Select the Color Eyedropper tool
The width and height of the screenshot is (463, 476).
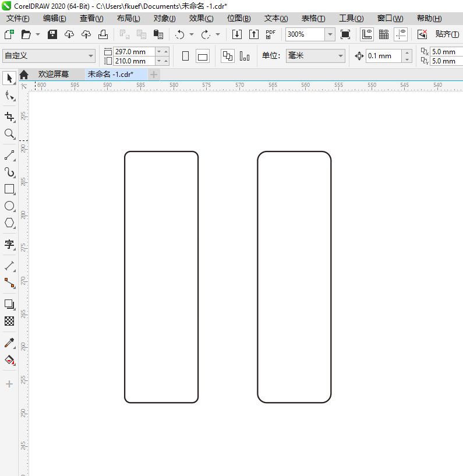(x=9, y=343)
